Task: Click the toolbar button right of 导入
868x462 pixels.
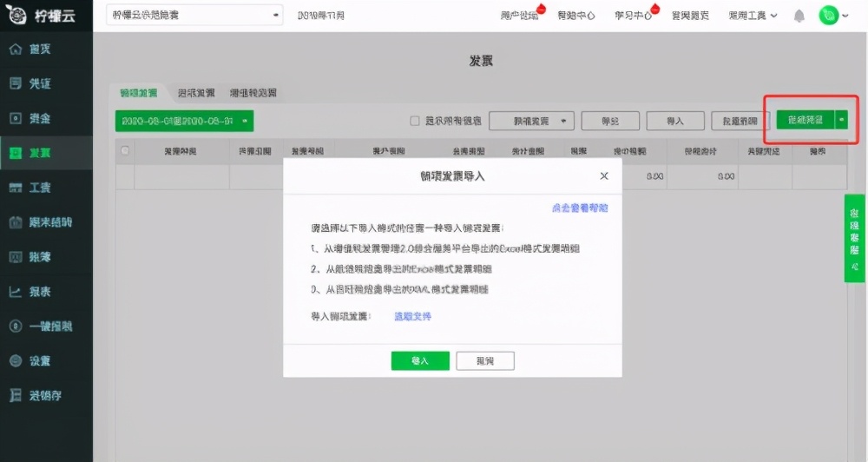Action: (x=740, y=121)
